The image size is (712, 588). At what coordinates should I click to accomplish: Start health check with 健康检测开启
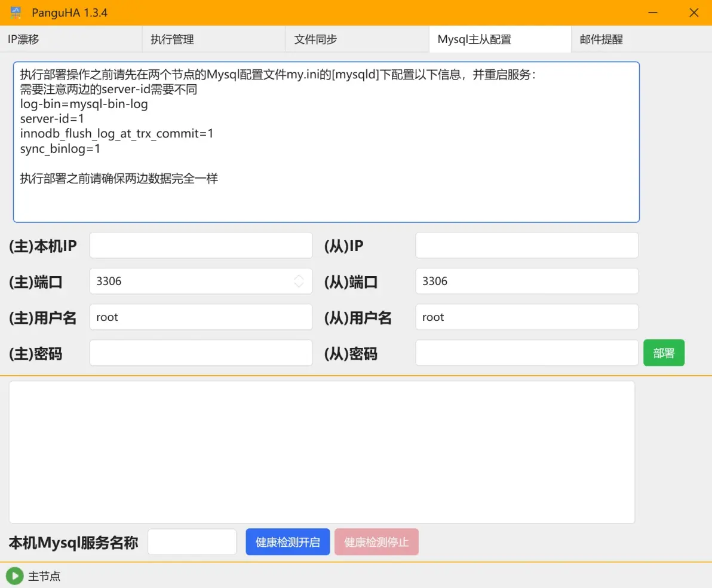click(288, 541)
